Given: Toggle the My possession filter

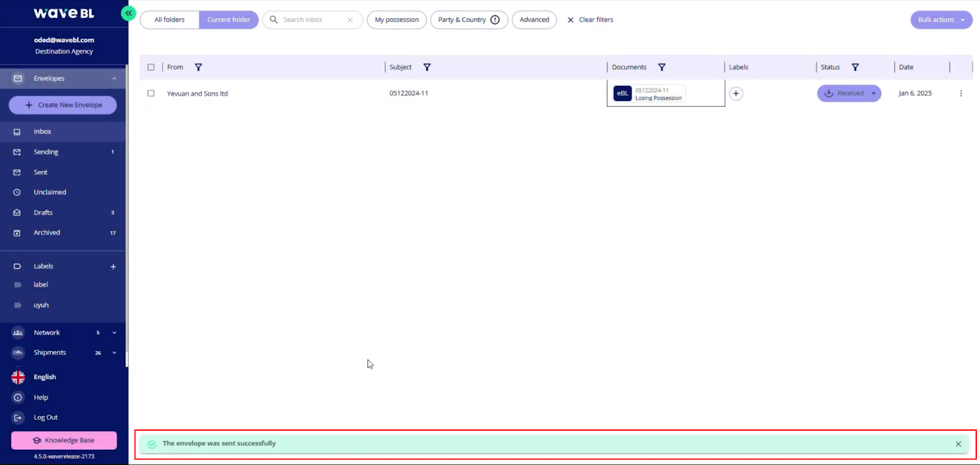Looking at the screenshot, I should click(397, 20).
